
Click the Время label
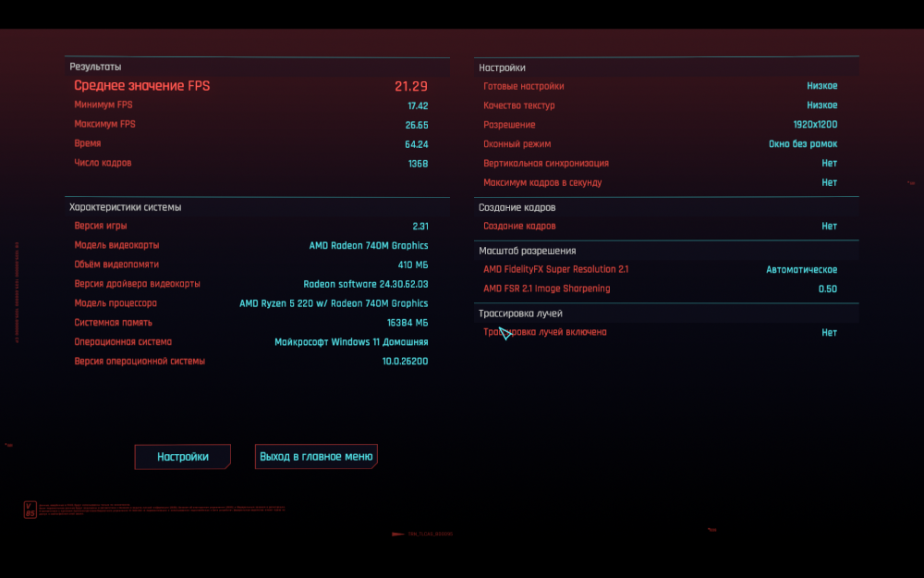87,143
